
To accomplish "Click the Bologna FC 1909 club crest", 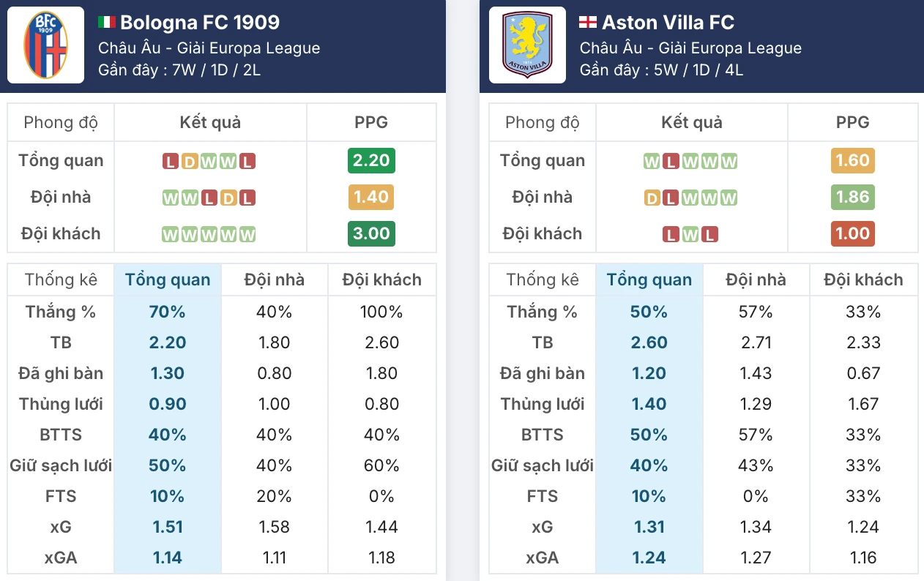I will point(45,45).
